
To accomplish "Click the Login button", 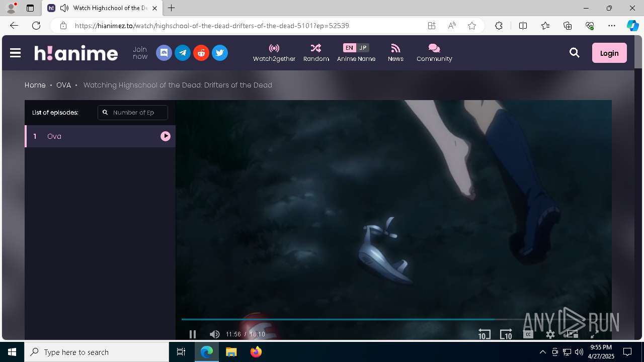I will (609, 53).
